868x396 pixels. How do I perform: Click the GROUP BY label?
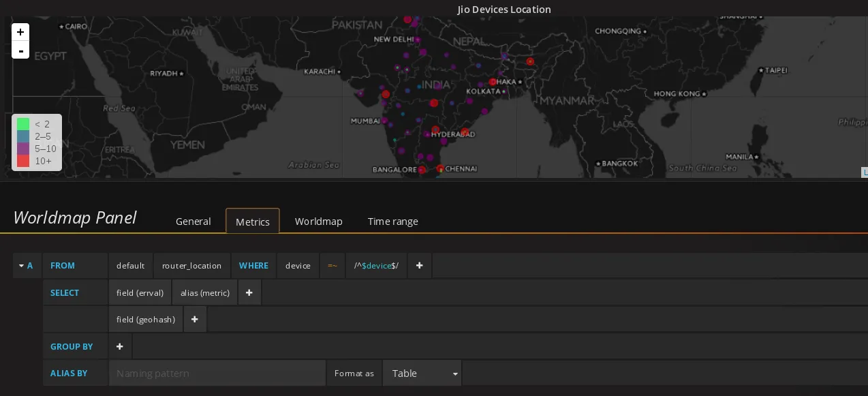coord(72,346)
